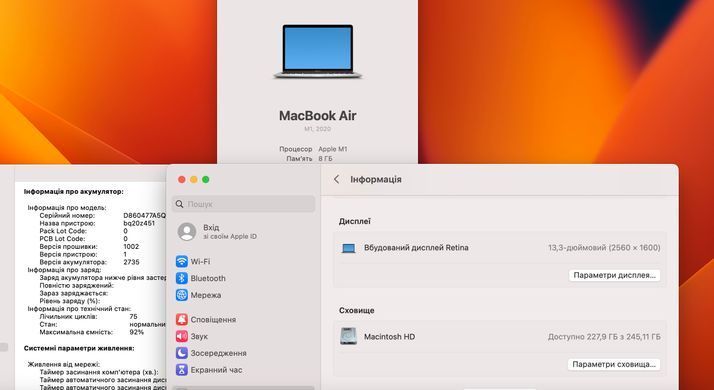Click Максимальна ємність label
This screenshot has height=390, width=714.
click(x=76, y=332)
